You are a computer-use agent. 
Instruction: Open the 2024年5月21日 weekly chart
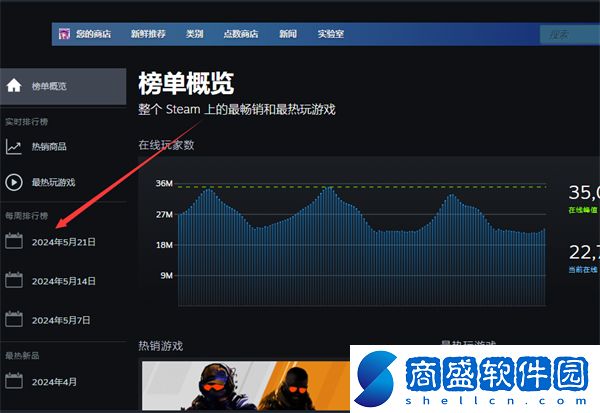pos(64,242)
